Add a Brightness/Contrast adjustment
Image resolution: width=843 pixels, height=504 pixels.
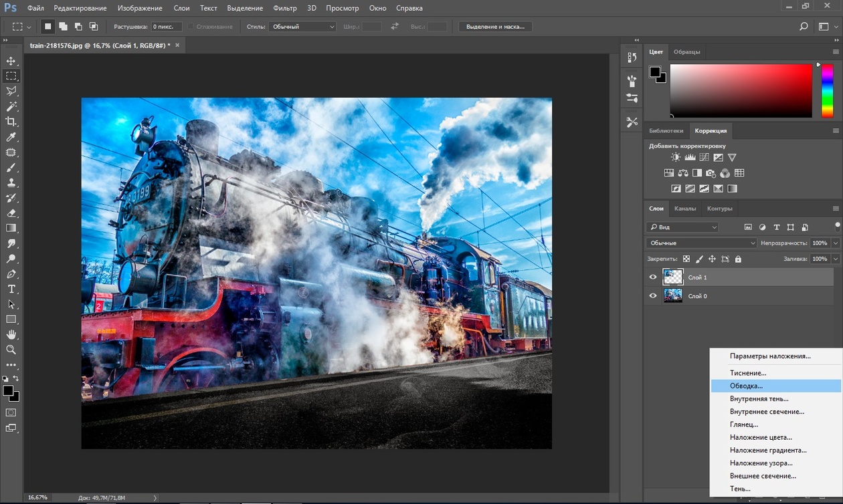pos(676,158)
